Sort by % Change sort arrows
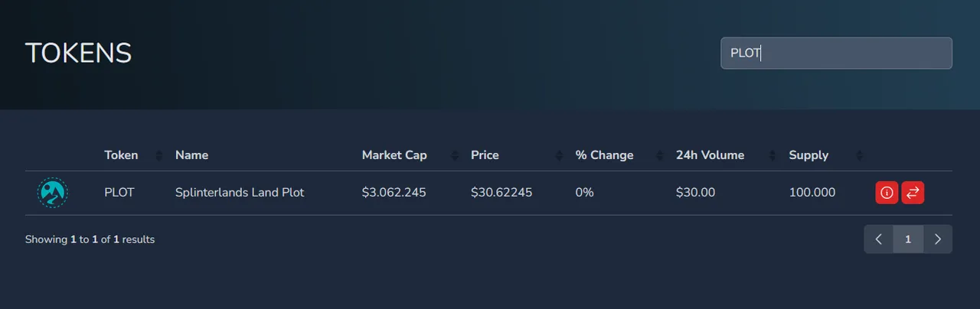 click(660, 155)
